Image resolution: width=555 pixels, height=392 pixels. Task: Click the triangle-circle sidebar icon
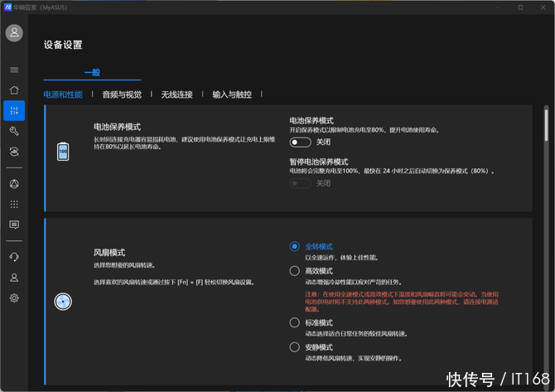14,183
